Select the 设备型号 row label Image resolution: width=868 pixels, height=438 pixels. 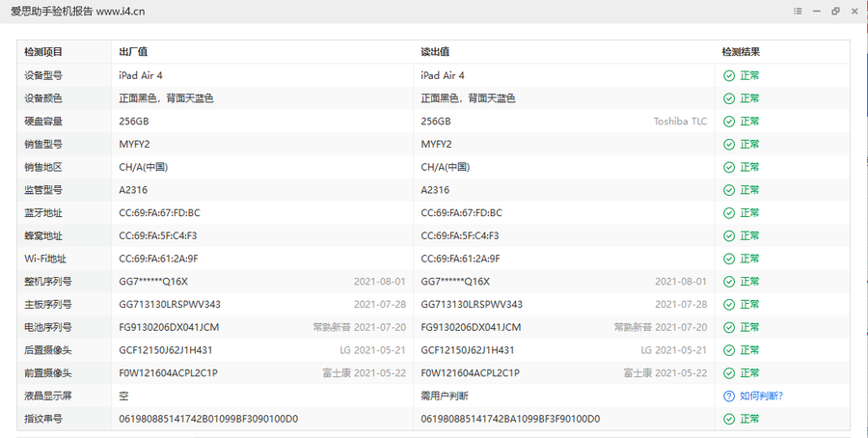[x=43, y=75]
